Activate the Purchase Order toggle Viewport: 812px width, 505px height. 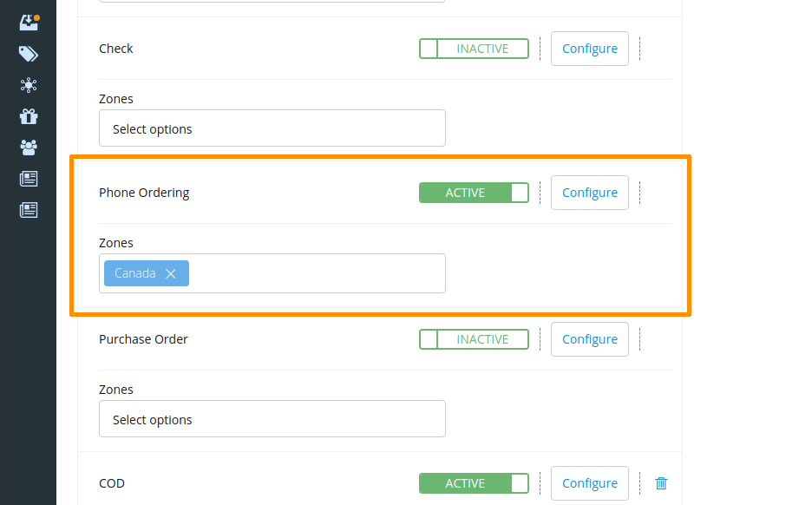[474, 339]
